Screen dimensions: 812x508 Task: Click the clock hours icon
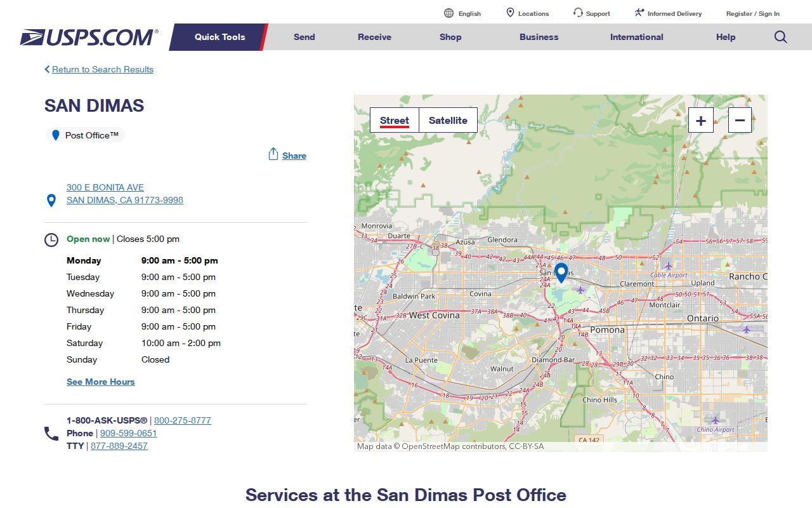click(x=51, y=240)
